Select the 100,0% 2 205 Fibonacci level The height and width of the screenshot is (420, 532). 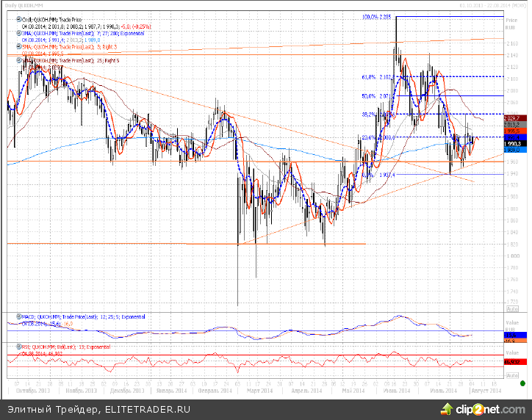(376, 17)
